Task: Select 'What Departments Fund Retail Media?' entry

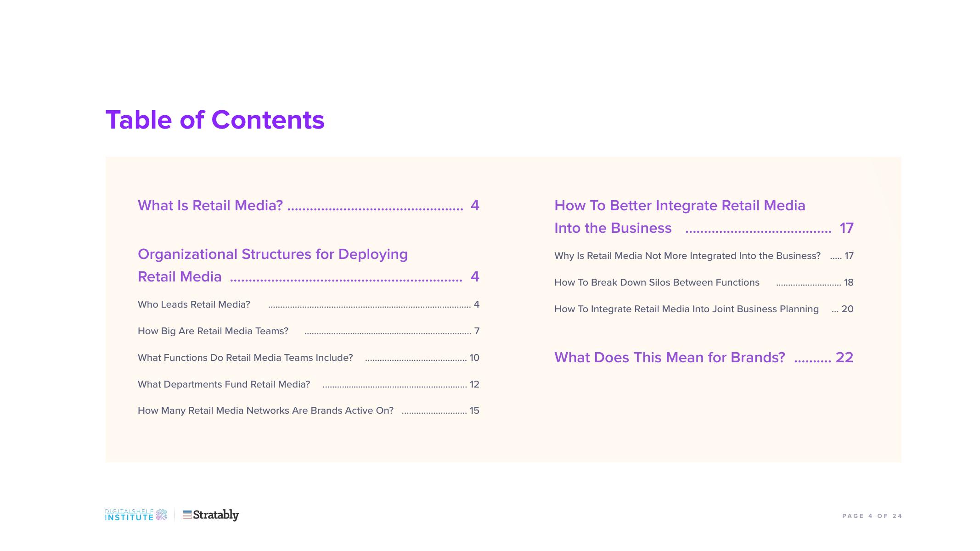Action: 224,384
